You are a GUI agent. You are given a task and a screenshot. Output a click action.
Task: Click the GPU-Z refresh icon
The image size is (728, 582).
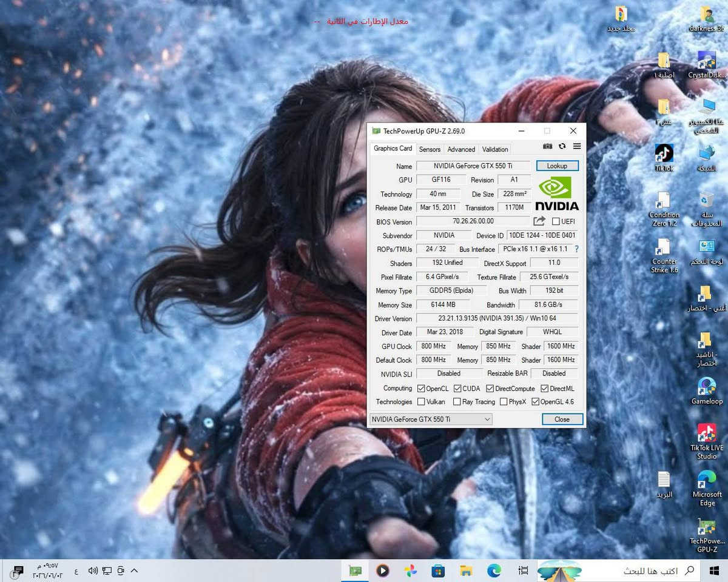(x=562, y=146)
